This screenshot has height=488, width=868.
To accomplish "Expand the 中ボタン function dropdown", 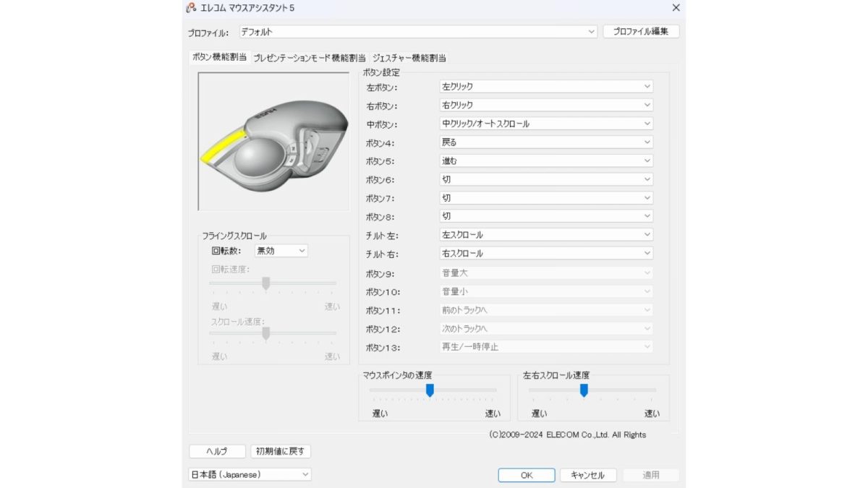I will [546, 124].
